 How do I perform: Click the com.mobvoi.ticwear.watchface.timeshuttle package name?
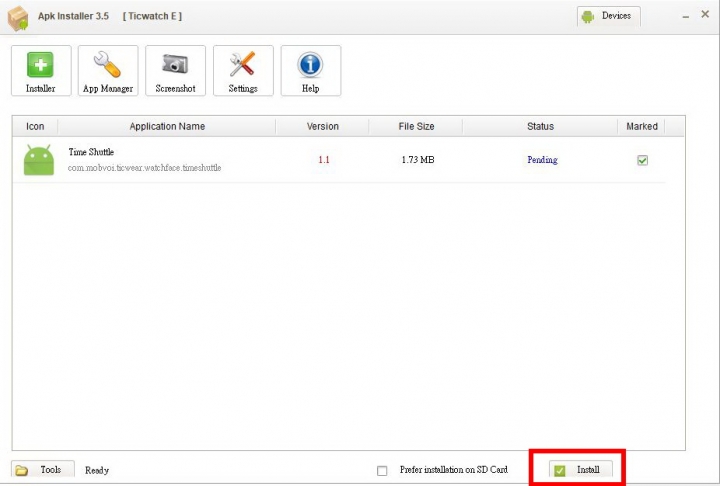coord(145,168)
